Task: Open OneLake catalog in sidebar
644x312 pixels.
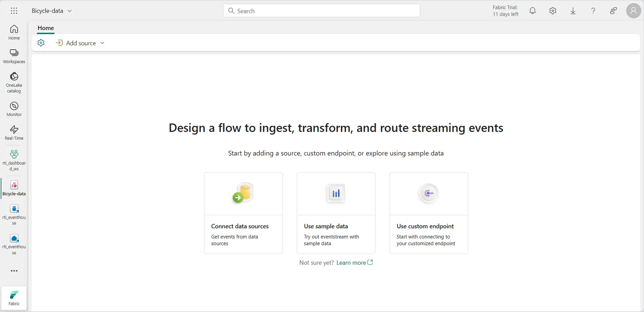Action: click(14, 83)
